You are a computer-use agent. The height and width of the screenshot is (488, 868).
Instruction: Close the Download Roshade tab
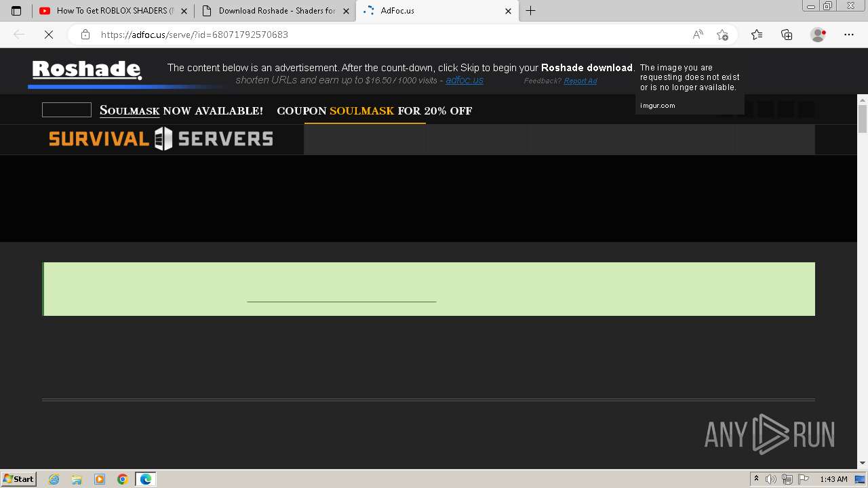click(x=346, y=11)
